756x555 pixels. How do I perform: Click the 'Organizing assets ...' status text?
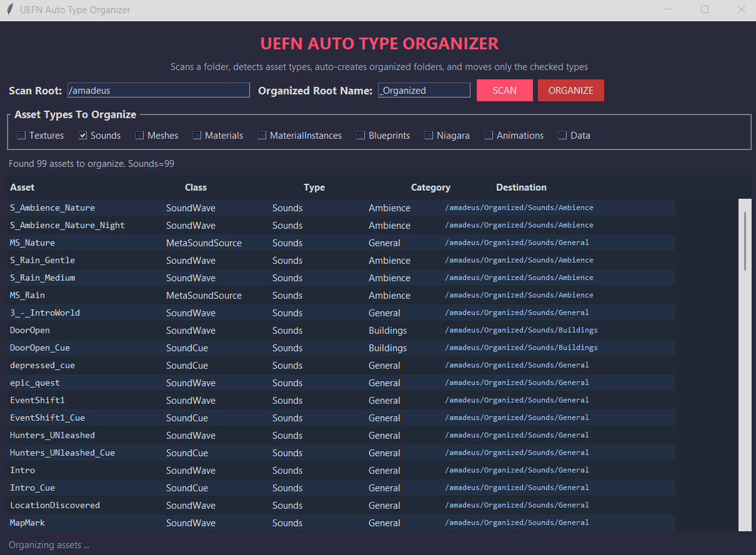[49, 545]
